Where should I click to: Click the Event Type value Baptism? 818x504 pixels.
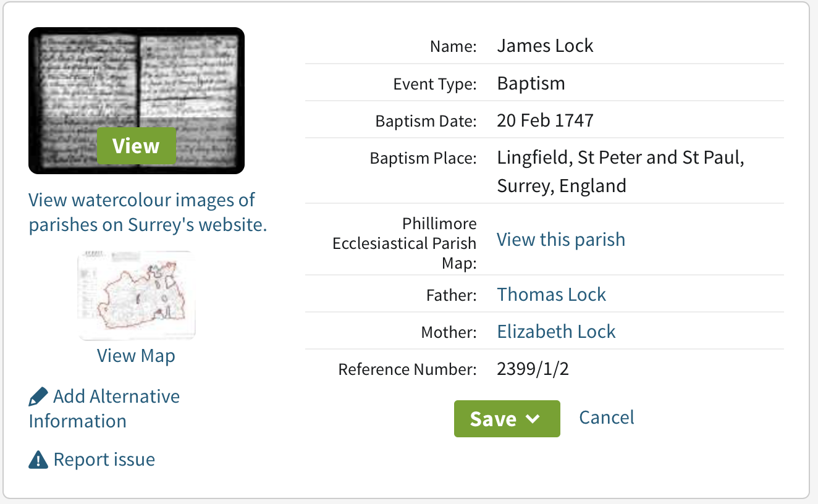531,83
